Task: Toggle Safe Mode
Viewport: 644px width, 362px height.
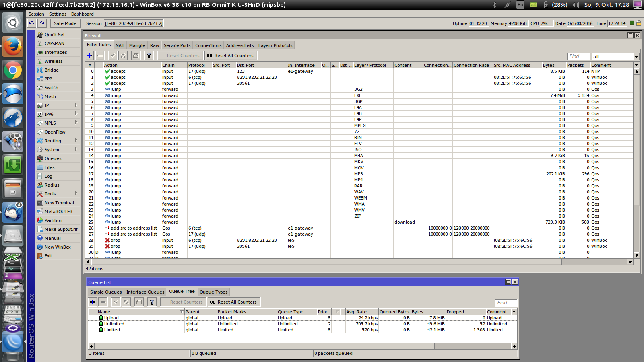Action: coord(65,23)
